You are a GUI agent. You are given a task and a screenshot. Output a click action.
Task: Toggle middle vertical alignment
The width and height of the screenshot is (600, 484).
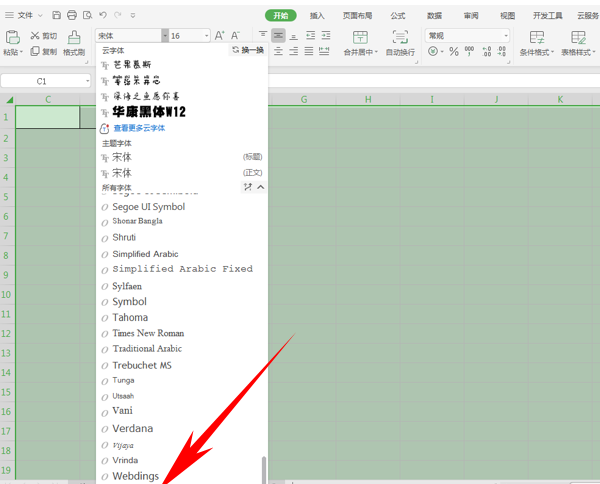(278, 36)
